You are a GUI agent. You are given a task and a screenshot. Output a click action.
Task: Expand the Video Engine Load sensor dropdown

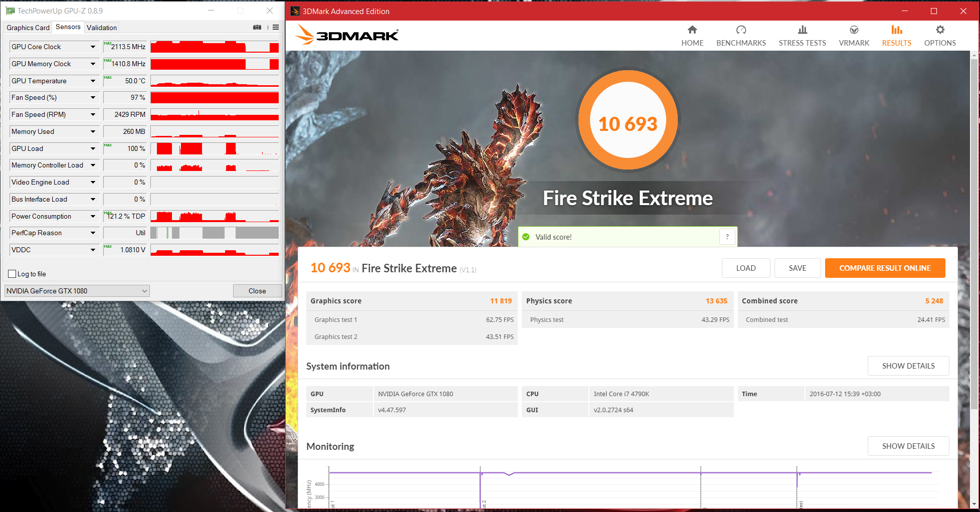click(93, 182)
